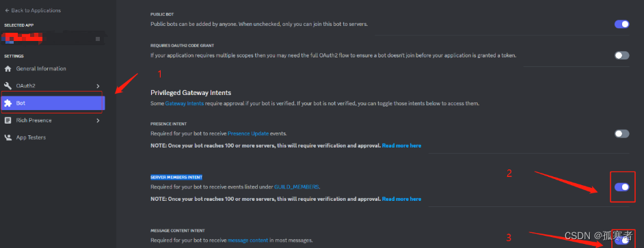Toggle the Message Content Intent switch
This screenshot has height=248, width=644.
622,240
